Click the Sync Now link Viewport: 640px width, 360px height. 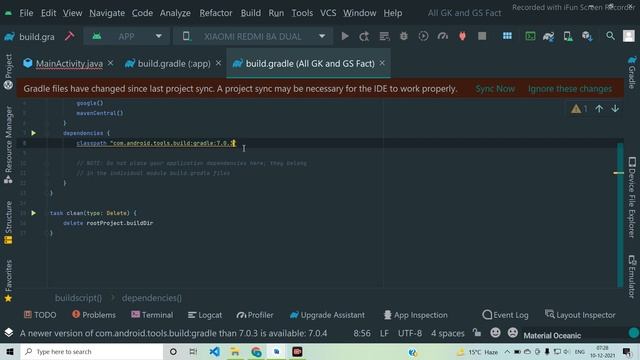click(495, 89)
